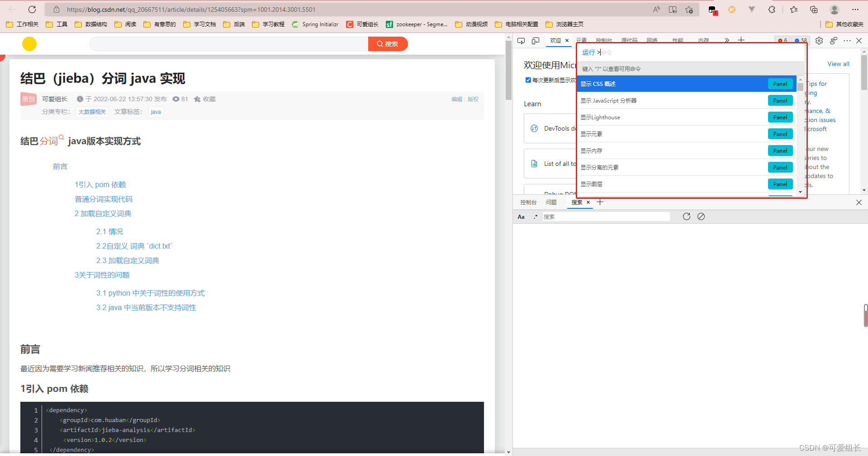Click View all link in welcome panel
The height and width of the screenshot is (456, 868).
[x=838, y=64]
